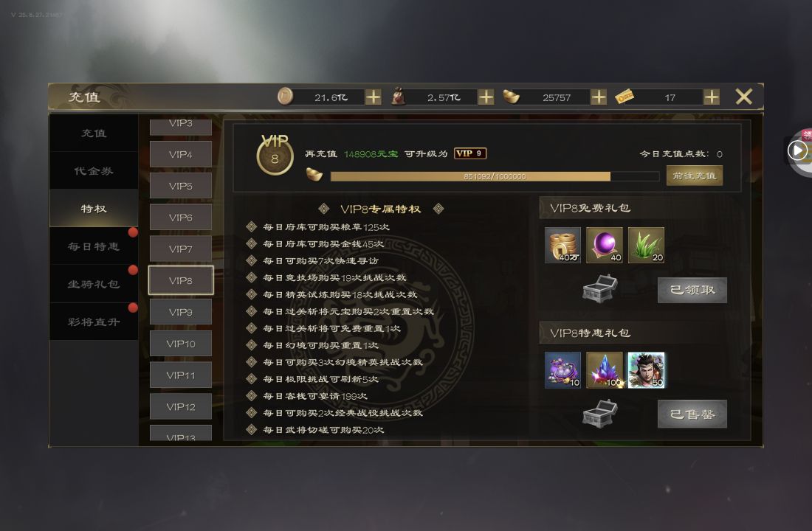
Task: Click the plus icon beside 21.6亿 coins
Action: [373, 97]
